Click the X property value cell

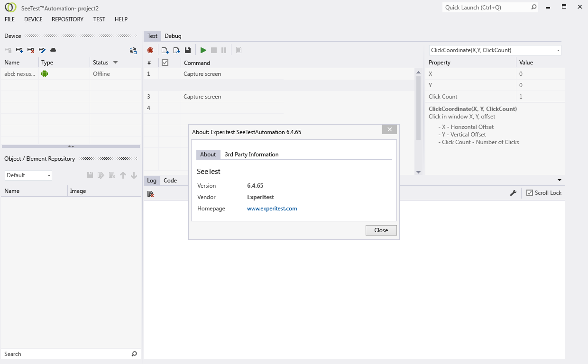tap(541, 74)
